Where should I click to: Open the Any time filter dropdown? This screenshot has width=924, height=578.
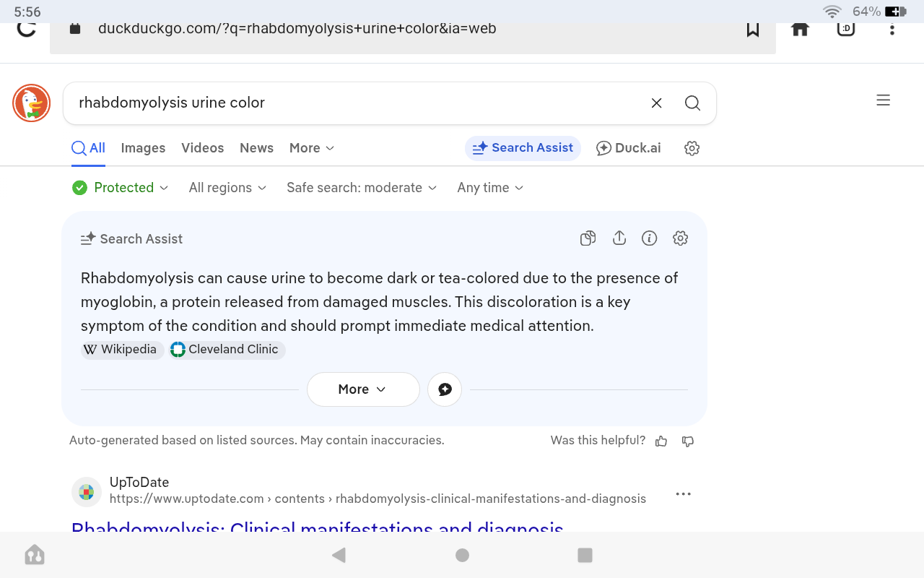click(x=490, y=188)
